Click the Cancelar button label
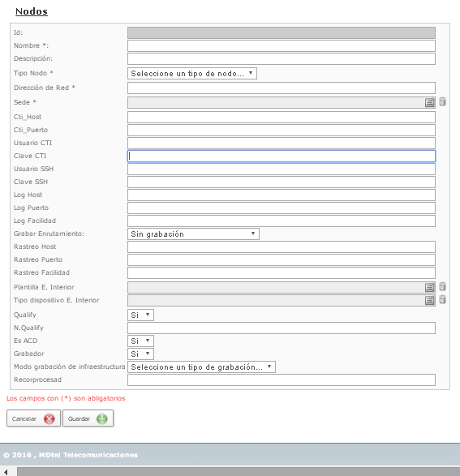The width and height of the screenshot is (460, 476). coord(24,418)
